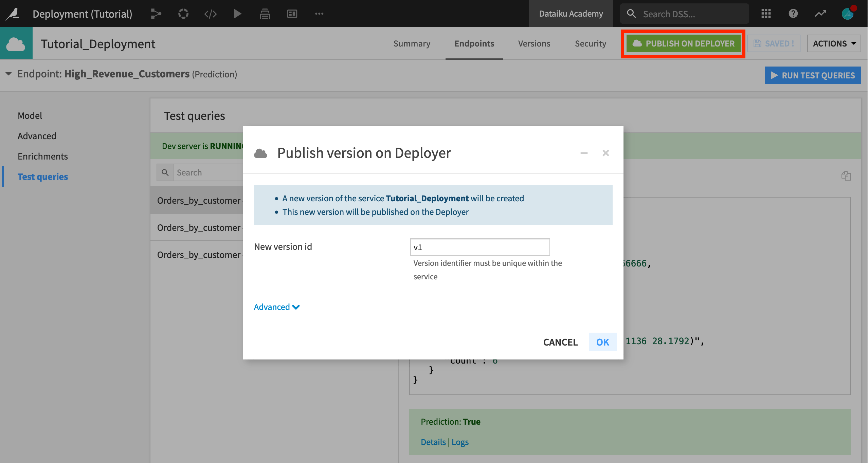The width and height of the screenshot is (868, 463).
Task: Select the first Orders_by_customer query
Action: pyautogui.click(x=197, y=200)
